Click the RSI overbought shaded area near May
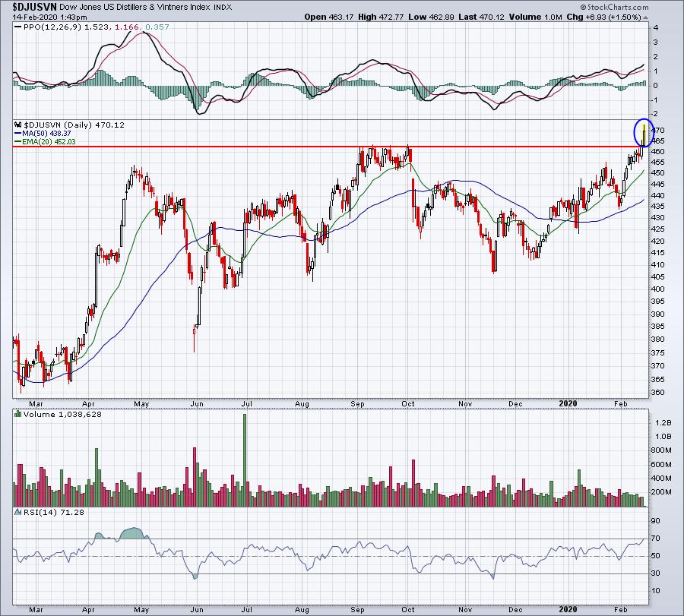Screen dimensions: 684x616 132,534
